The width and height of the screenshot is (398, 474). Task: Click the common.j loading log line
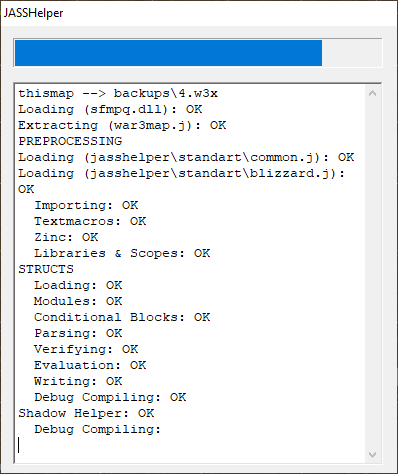pos(186,157)
